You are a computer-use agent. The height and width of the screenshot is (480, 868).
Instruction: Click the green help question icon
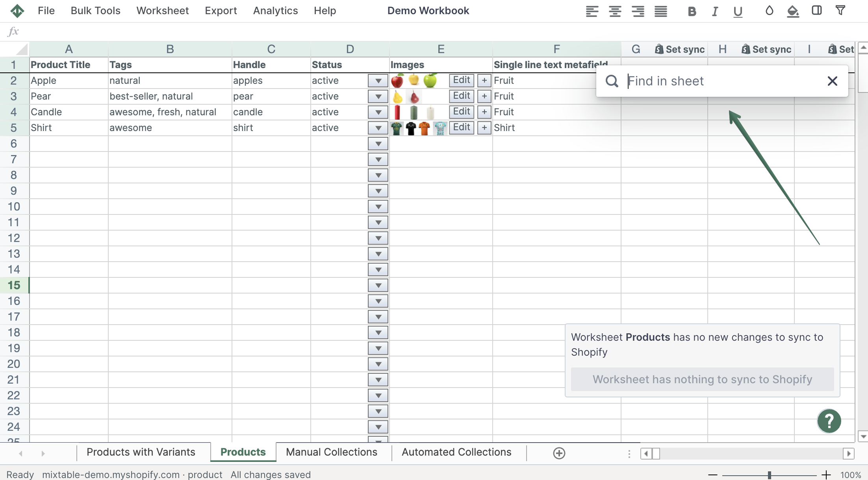pos(829,421)
